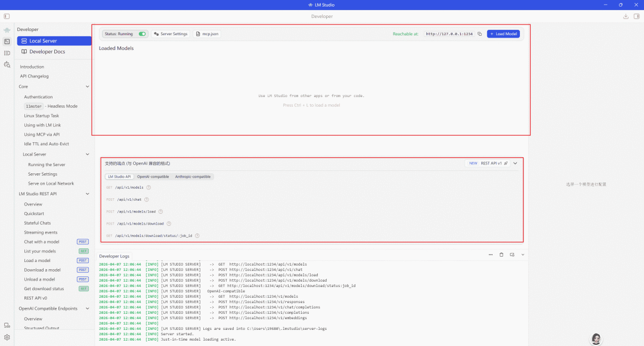
Task: Collapse the LM Studio REST API section
Action: [88, 194]
